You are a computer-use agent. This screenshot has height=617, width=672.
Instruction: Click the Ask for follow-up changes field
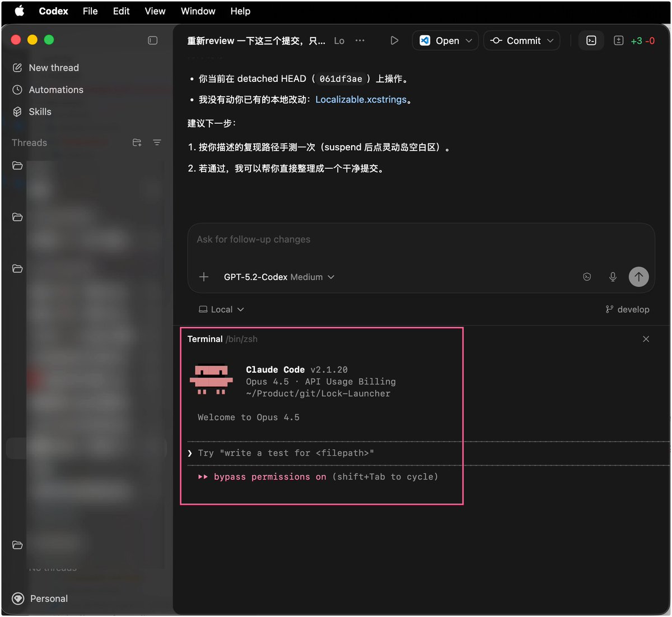point(336,239)
